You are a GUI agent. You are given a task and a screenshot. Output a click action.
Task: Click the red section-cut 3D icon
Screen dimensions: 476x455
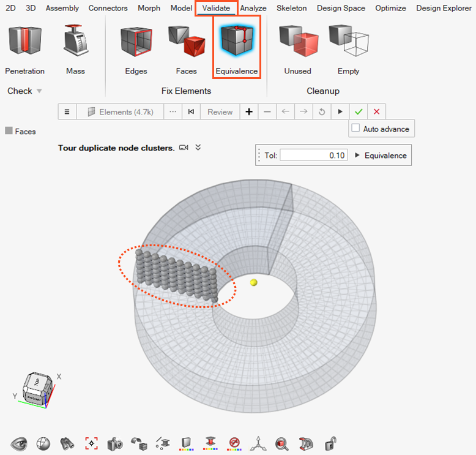(x=306, y=444)
